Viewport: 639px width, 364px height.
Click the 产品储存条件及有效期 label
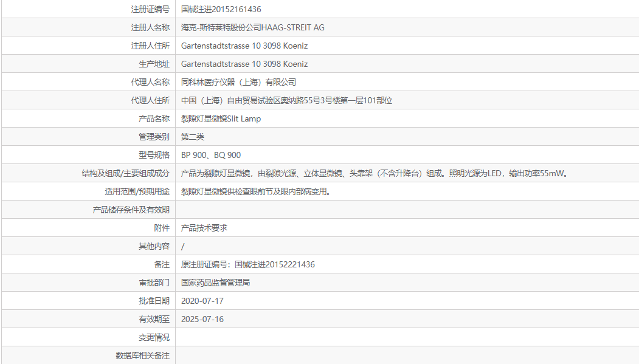pyautogui.click(x=131, y=210)
